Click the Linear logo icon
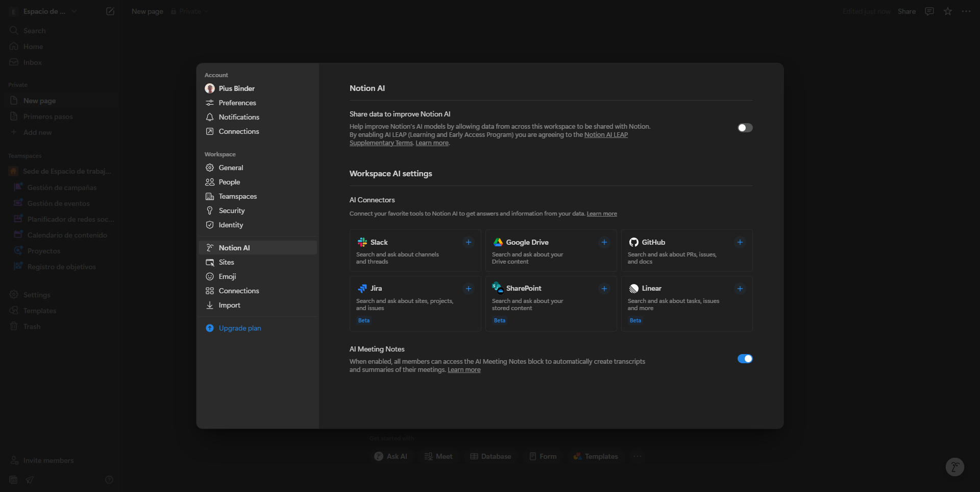This screenshot has height=492, width=980. [633, 289]
